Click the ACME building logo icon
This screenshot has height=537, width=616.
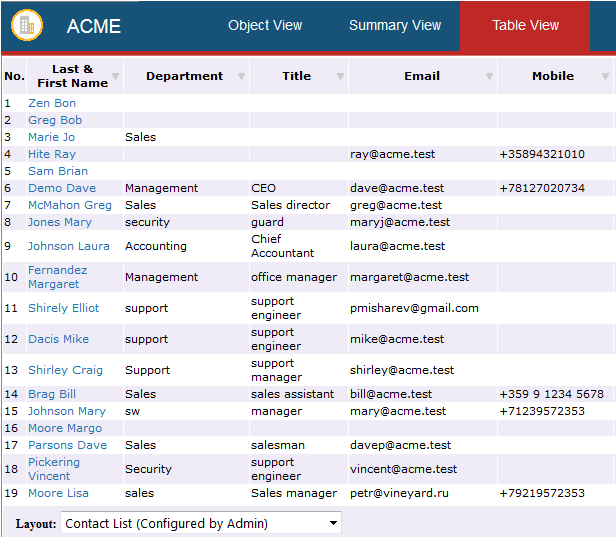[x=27, y=25]
